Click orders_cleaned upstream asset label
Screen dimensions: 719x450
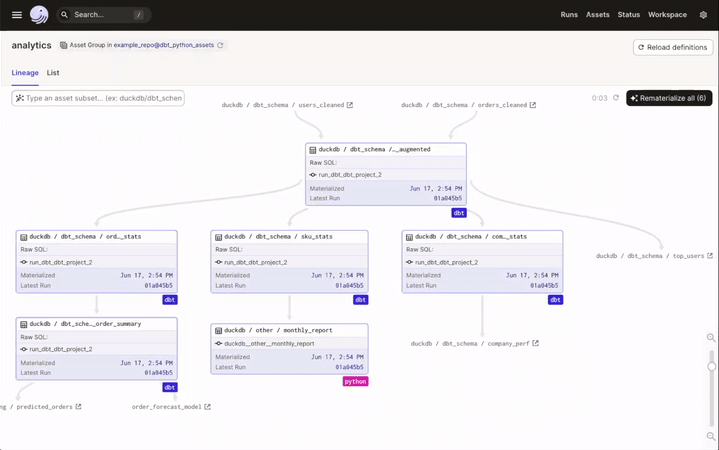pos(464,105)
